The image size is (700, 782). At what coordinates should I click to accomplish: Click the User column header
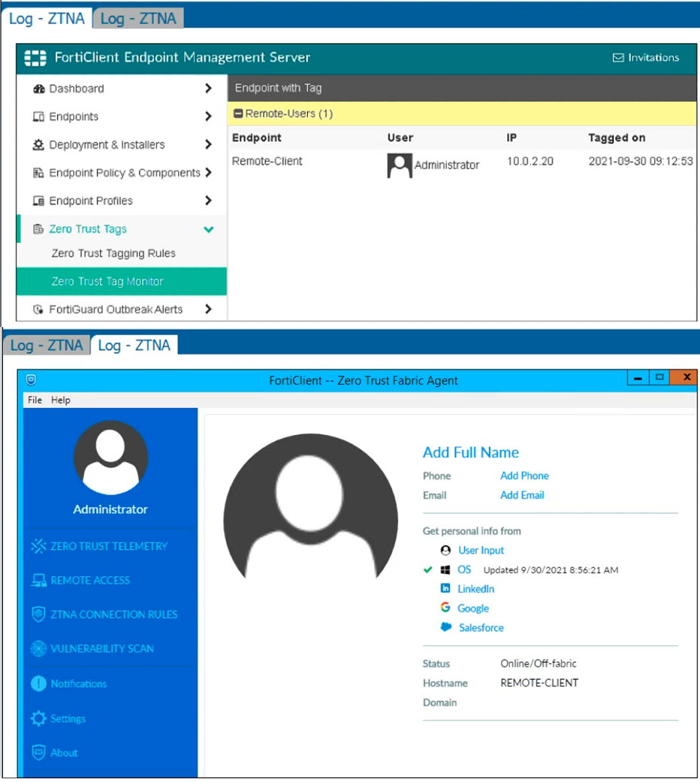[400, 138]
